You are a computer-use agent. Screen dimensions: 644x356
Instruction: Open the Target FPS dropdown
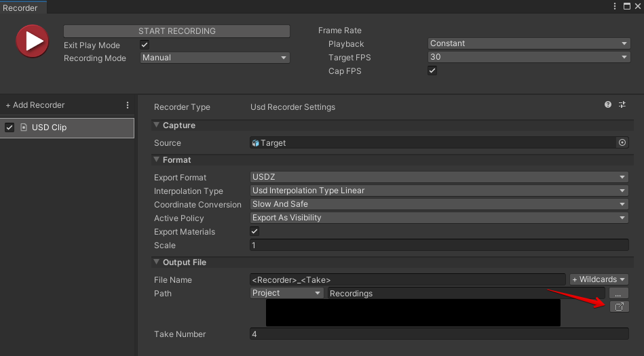528,57
